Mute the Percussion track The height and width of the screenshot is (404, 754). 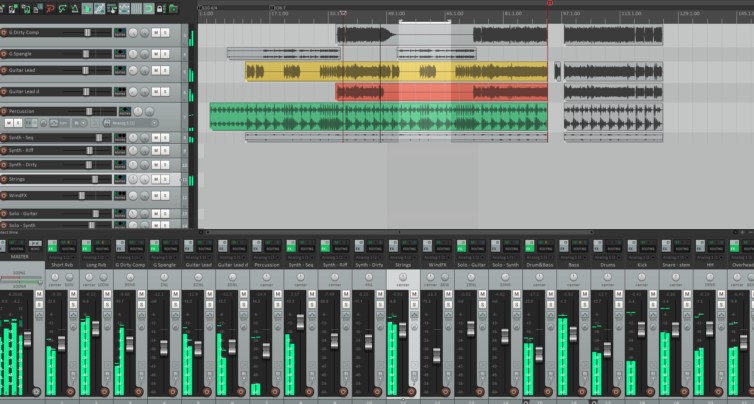click(x=8, y=124)
